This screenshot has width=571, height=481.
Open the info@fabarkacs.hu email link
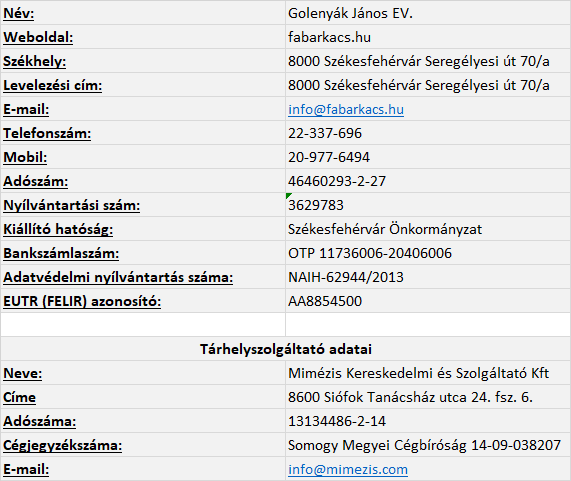pyautogui.click(x=346, y=109)
